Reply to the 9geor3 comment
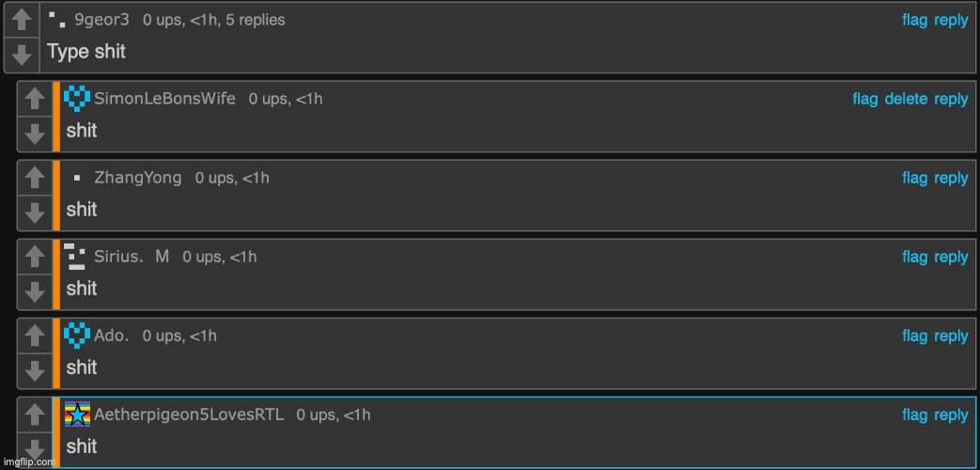The height and width of the screenshot is (470, 980). pyautogui.click(x=951, y=20)
